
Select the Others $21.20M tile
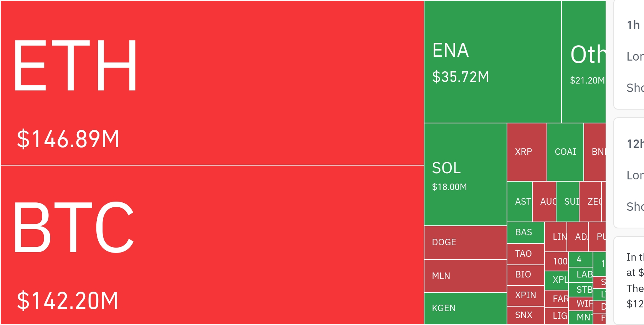(583, 62)
